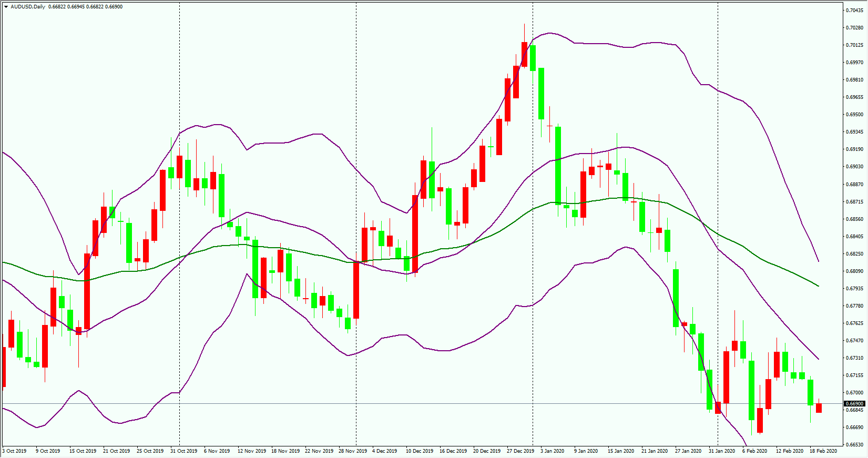This screenshot has width=868, height=458.
Task: Click the 6 Nov 2019 date label
Action: point(217,451)
